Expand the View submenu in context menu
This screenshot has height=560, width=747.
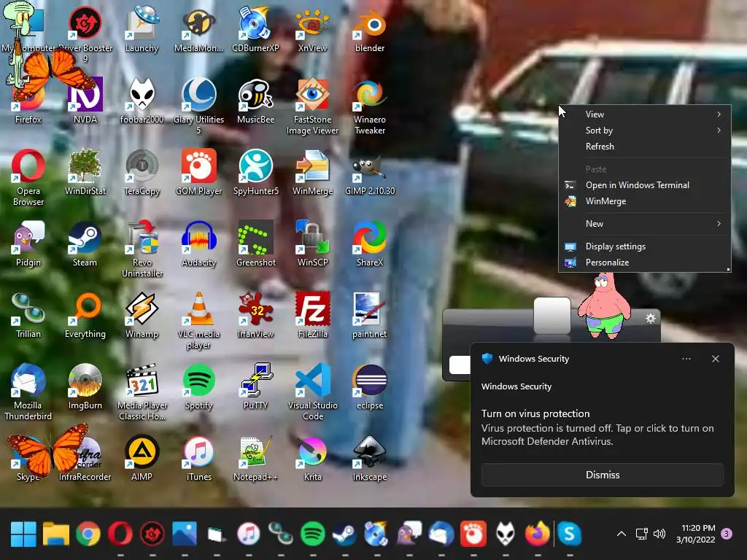click(x=645, y=114)
